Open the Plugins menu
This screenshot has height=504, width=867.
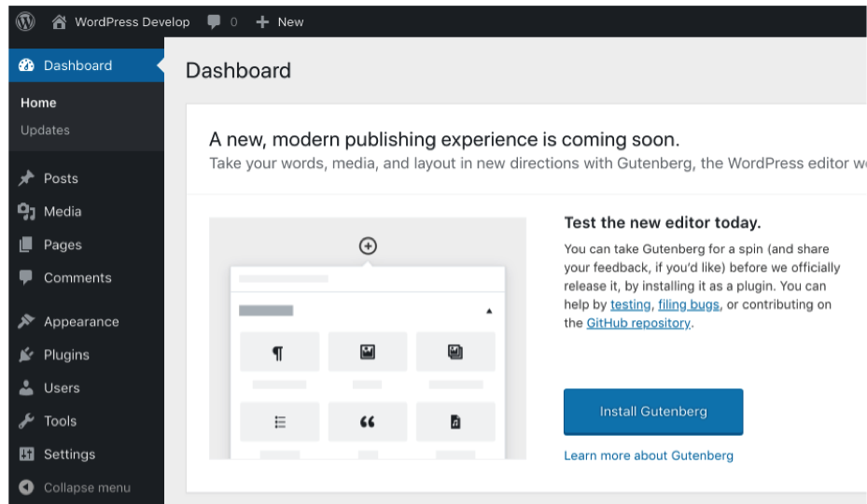pyautogui.click(x=66, y=356)
